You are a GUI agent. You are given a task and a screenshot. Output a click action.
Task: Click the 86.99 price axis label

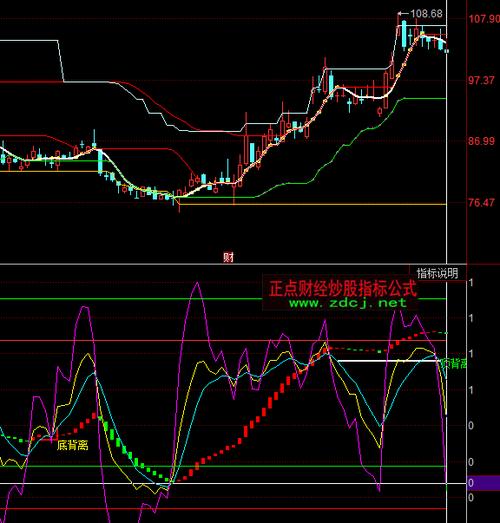coord(481,141)
